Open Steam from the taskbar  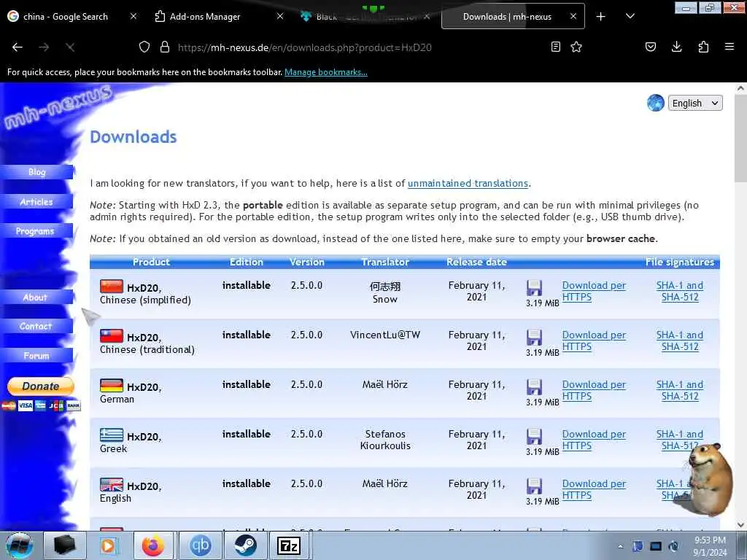(245, 545)
